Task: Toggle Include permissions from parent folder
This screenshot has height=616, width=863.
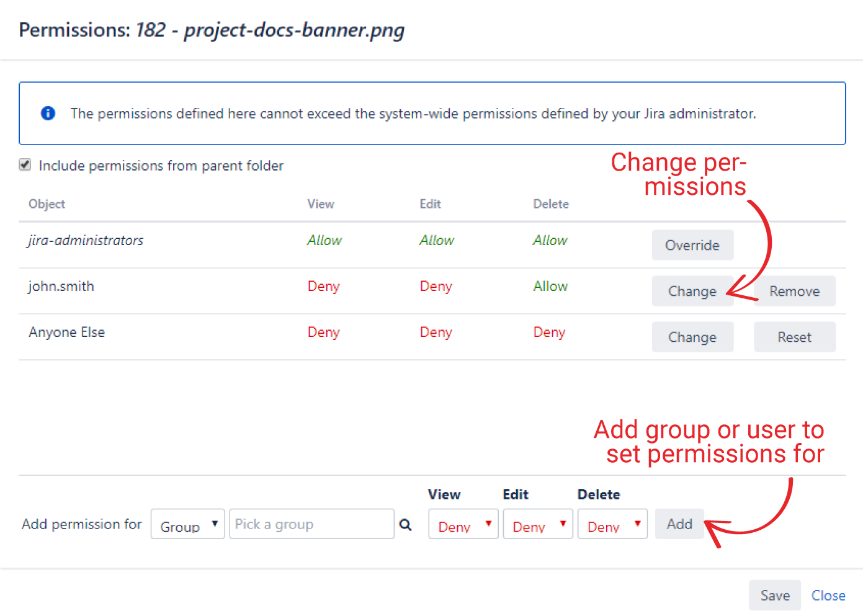Action: (25, 164)
